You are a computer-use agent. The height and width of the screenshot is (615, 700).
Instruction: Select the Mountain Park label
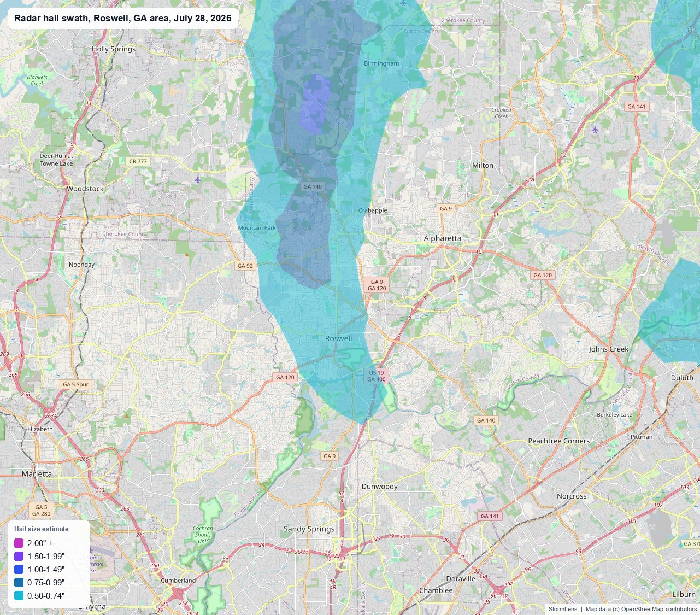coord(257,228)
